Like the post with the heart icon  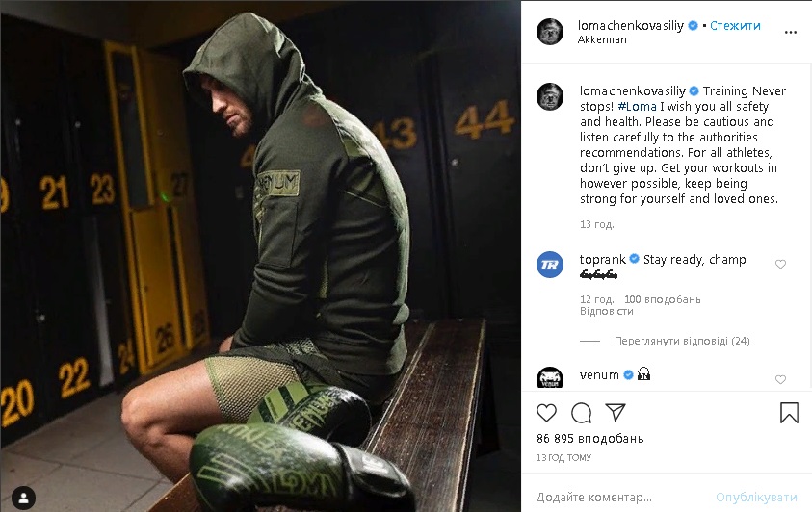pos(546,413)
